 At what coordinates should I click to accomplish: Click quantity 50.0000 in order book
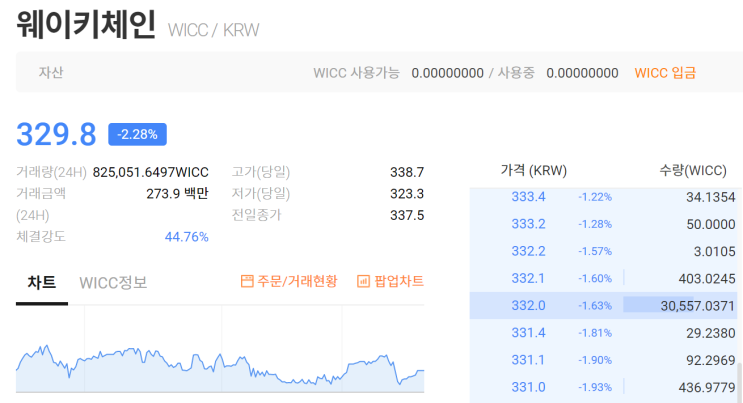coord(711,224)
